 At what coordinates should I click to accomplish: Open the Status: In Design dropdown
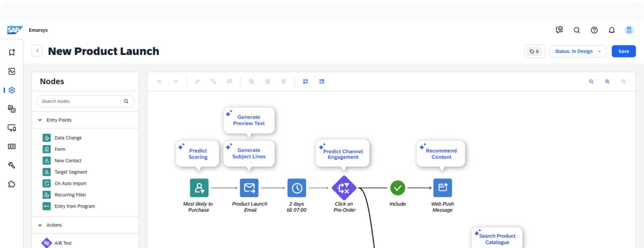[x=577, y=51]
